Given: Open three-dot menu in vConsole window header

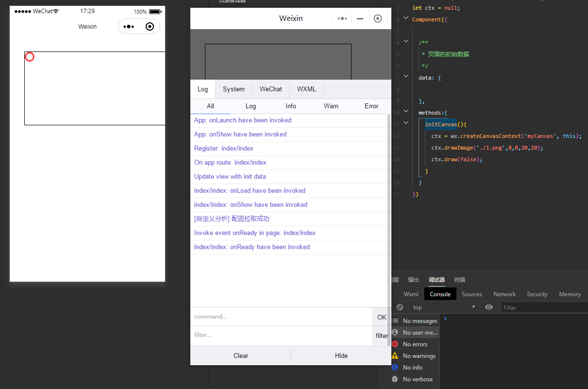Looking at the screenshot, I should click(342, 18).
